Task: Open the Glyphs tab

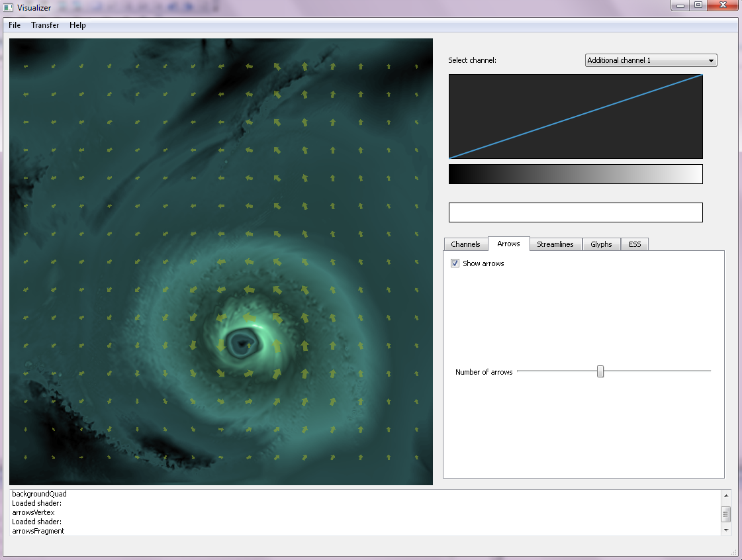Action: coord(601,244)
